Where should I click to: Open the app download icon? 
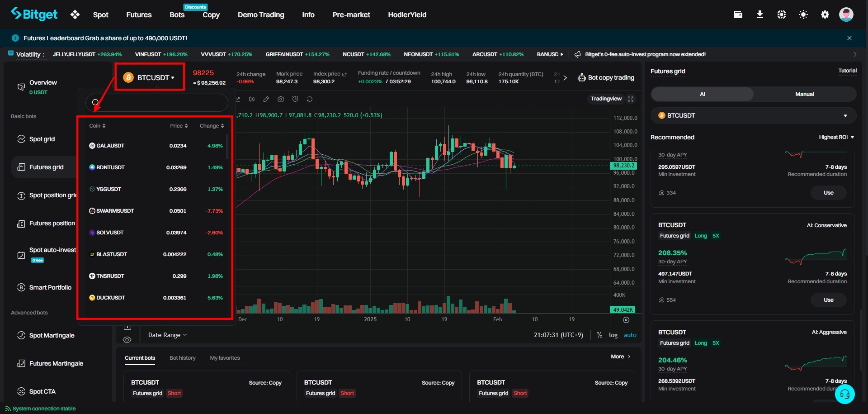(760, 14)
